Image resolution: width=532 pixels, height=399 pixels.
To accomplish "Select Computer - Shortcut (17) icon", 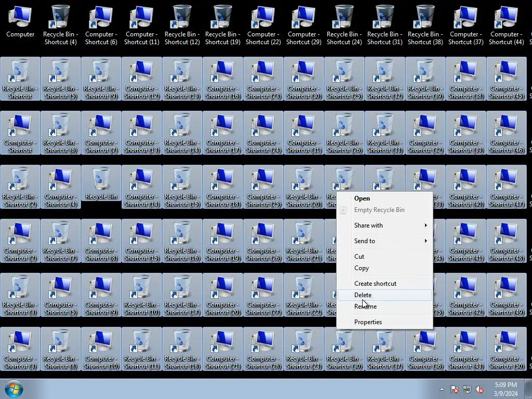I will click(222, 132).
